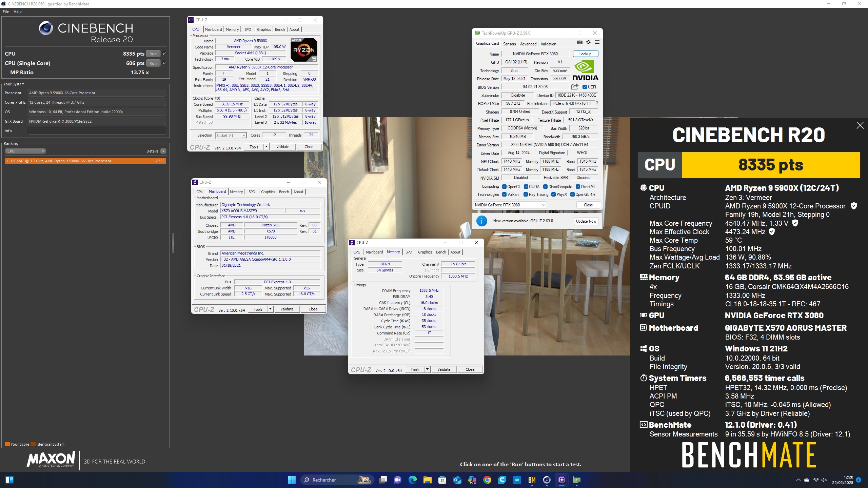This screenshot has width=868, height=488.
Task: Toggle DirectCompute checkbox in GPU-Z
Action: click(x=545, y=187)
